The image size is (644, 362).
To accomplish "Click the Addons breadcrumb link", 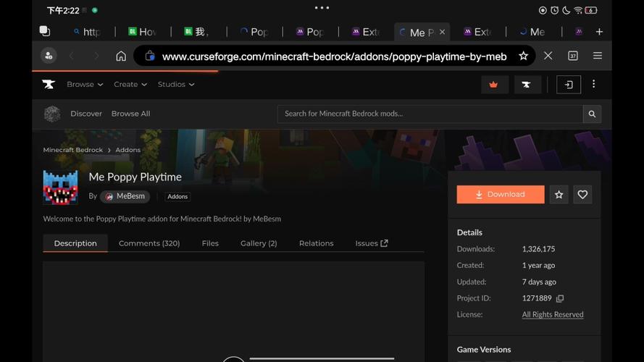I will [x=127, y=150].
